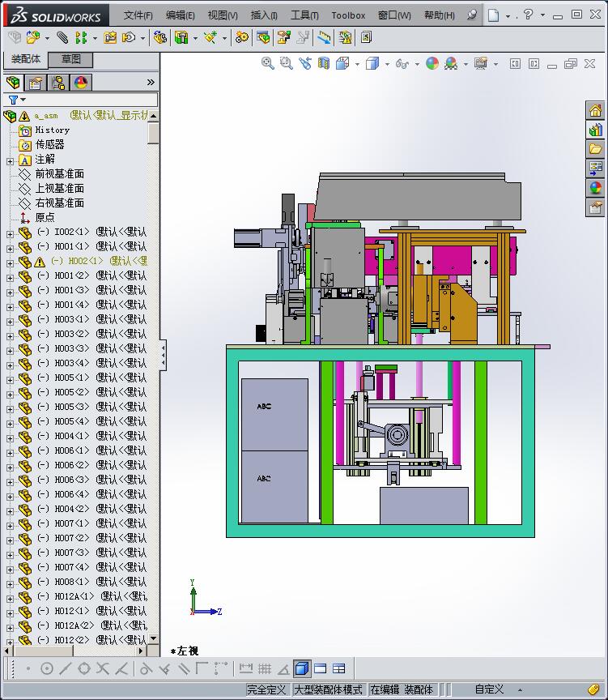Expand the 注解 annotations node
608x700 pixels.
point(11,161)
